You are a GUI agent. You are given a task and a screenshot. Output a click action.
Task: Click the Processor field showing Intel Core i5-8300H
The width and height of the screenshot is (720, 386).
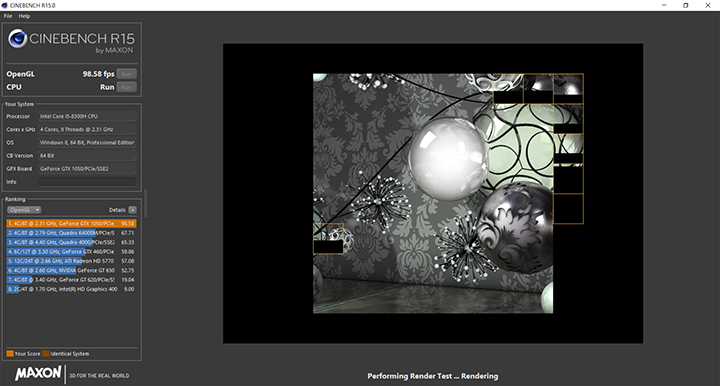click(87, 117)
